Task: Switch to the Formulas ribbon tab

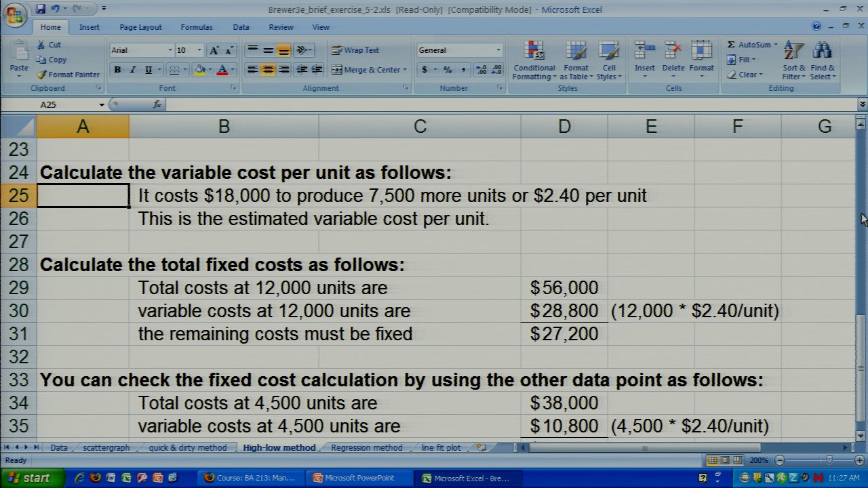Action: tap(196, 27)
